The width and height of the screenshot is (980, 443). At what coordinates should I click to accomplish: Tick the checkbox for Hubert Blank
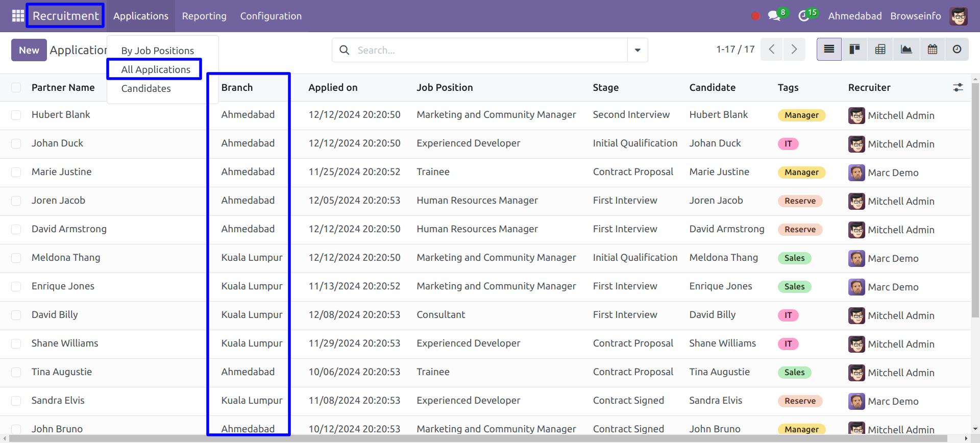point(16,115)
